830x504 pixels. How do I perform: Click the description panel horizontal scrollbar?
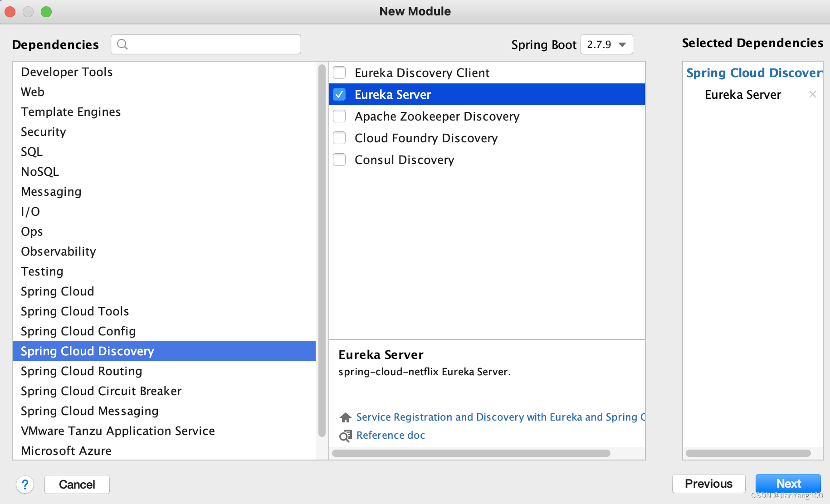(471, 453)
